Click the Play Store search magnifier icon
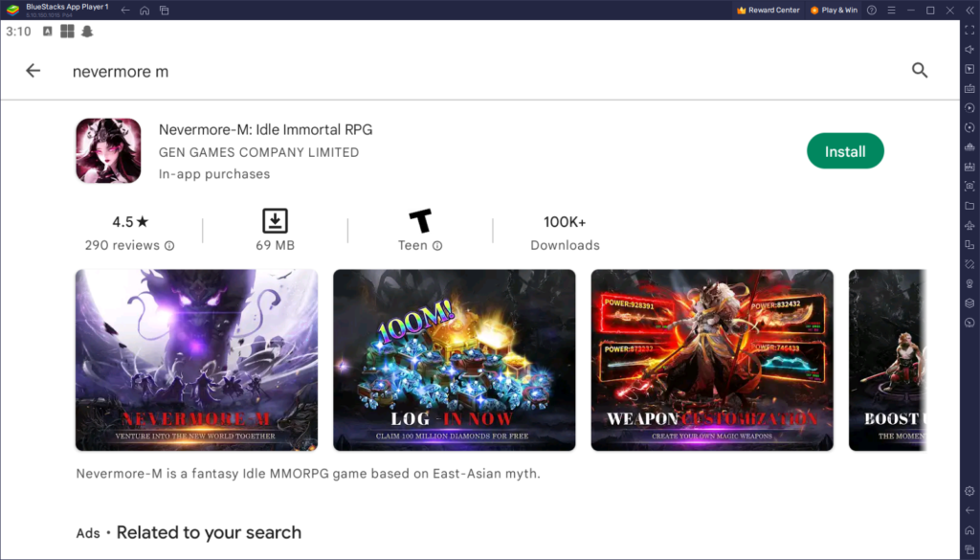Screen dimensions: 980x560 (x=920, y=70)
